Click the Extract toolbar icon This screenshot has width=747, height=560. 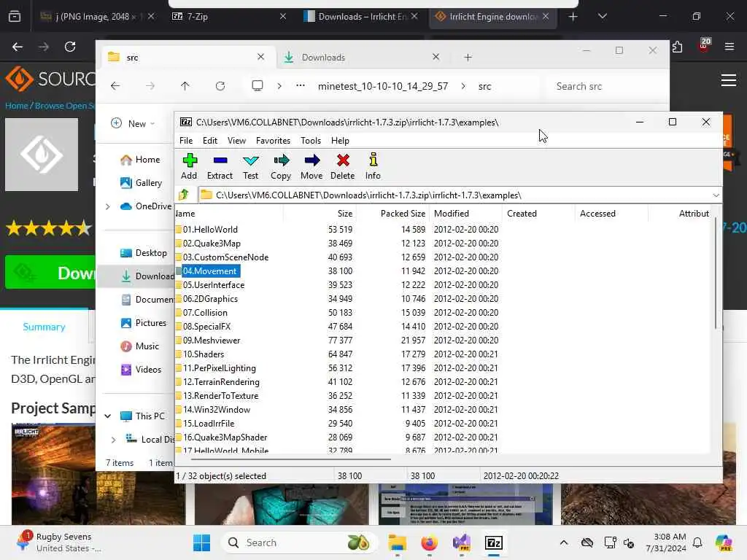pyautogui.click(x=220, y=166)
